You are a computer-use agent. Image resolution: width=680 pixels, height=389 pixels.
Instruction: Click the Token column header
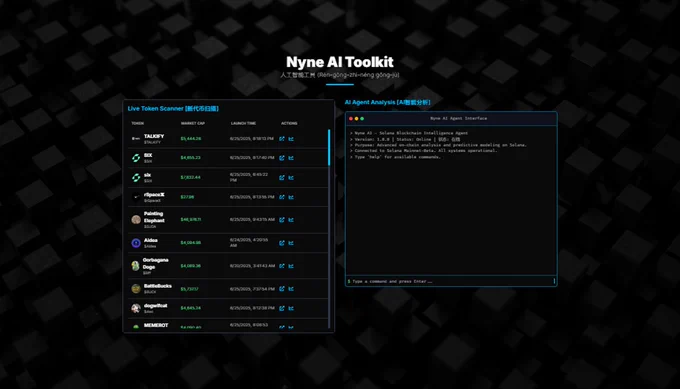coord(137,123)
